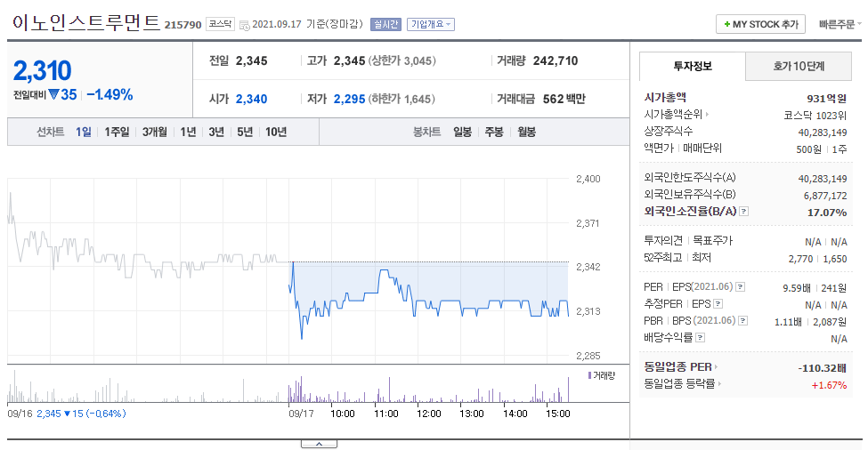The image size is (868, 450).
Task: Expand the 기업개요 dropdown
Action: pos(431,24)
